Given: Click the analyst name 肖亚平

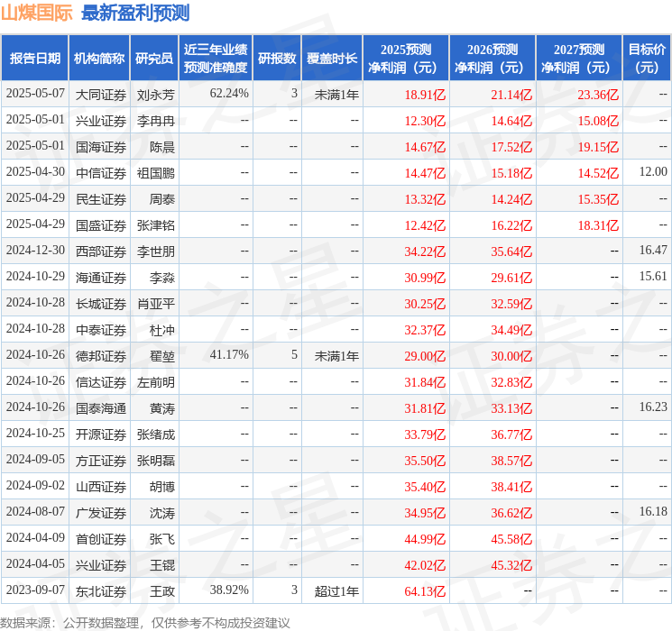Looking at the screenshot, I should 156,304.
